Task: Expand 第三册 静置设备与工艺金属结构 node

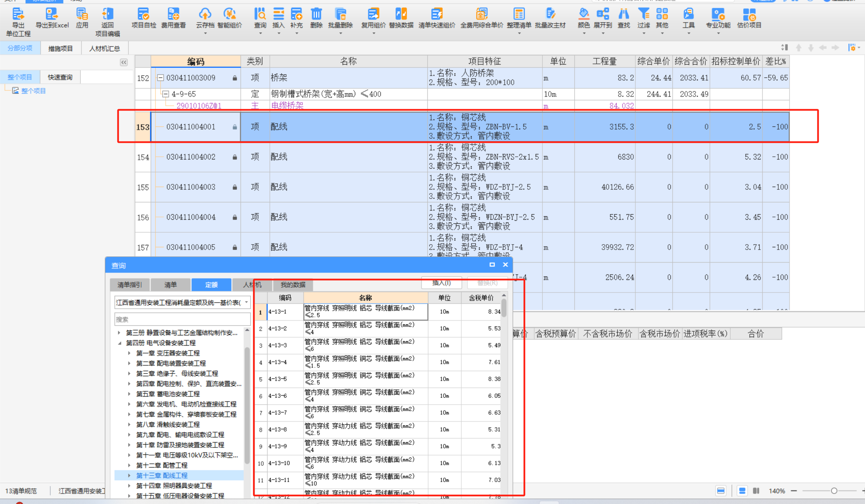Action: click(x=119, y=333)
